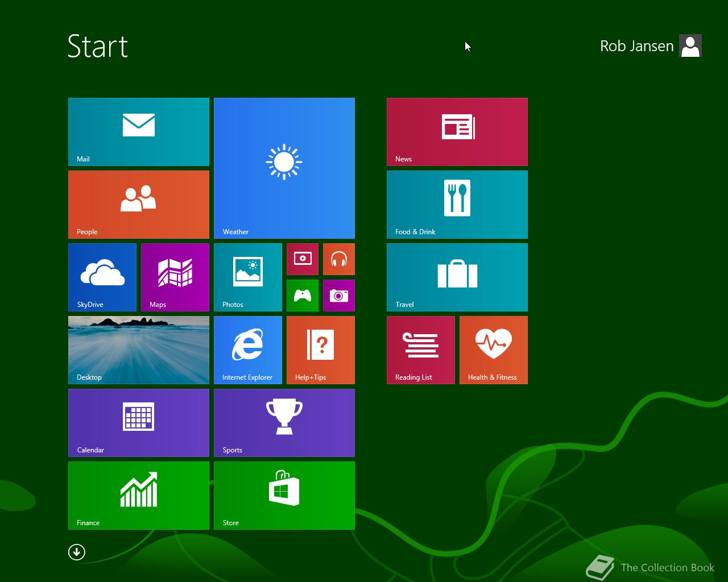The width and height of the screenshot is (728, 582).
Task: Open the People tile
Action: coord(139,205)
